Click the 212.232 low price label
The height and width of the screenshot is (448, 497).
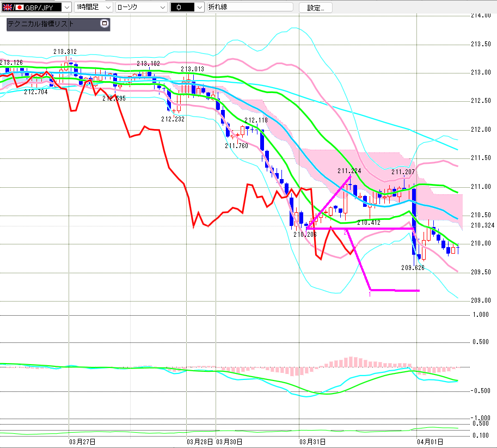point(173,119)
